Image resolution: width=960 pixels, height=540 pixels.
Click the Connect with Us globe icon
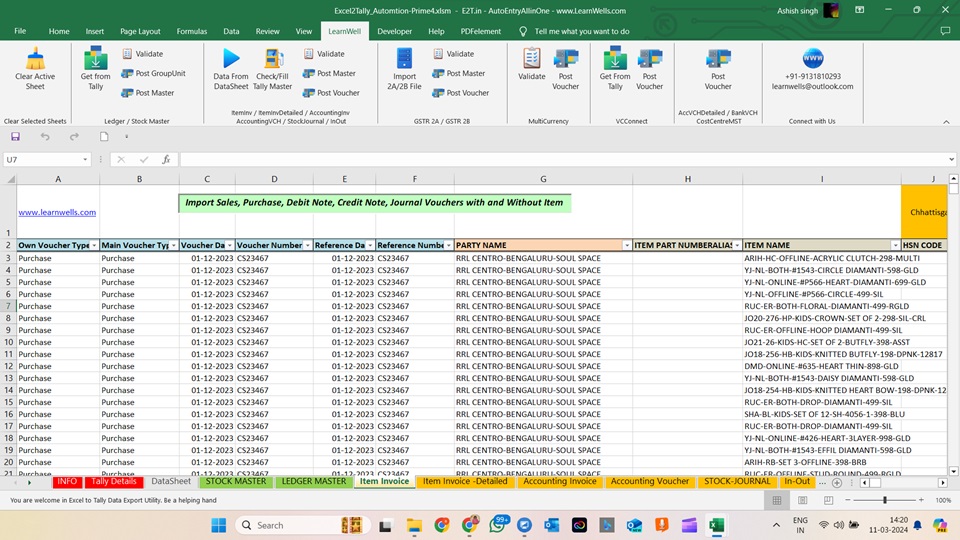point(812,59)
